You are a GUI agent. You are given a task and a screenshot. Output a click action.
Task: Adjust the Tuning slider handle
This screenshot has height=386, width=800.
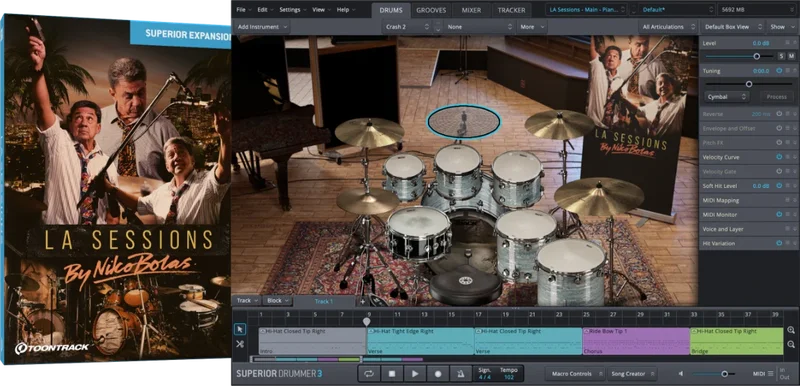click(x=749, y=84)
